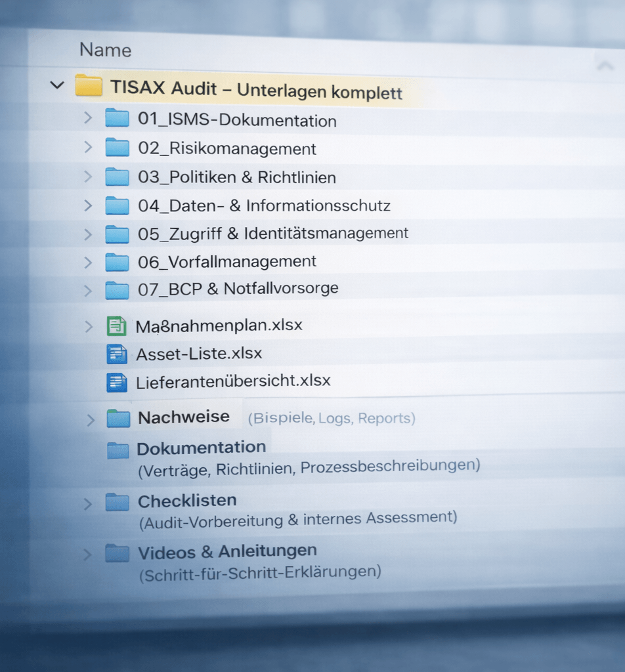Collapse the TISAX Audit root folder

[57, 85]
